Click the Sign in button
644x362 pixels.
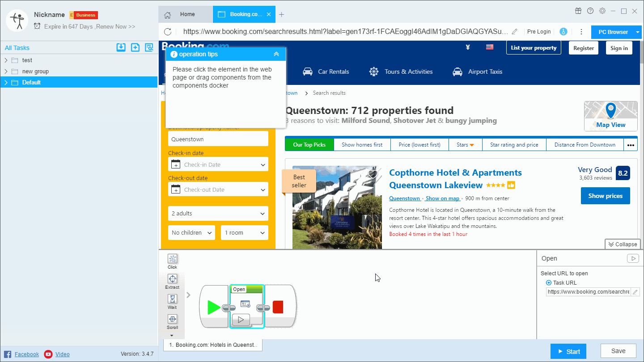(x=619, y=48)
